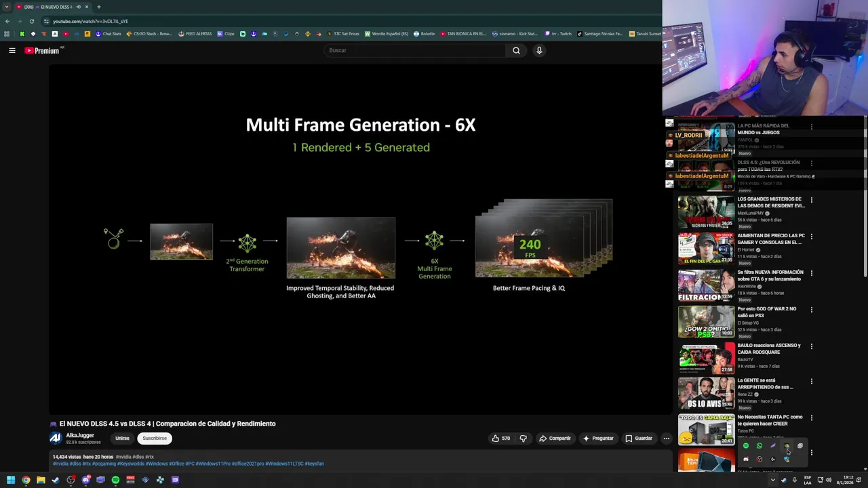
Task: Click the NVIDIA icon in the tray overflow
Action: coord(786,446)
